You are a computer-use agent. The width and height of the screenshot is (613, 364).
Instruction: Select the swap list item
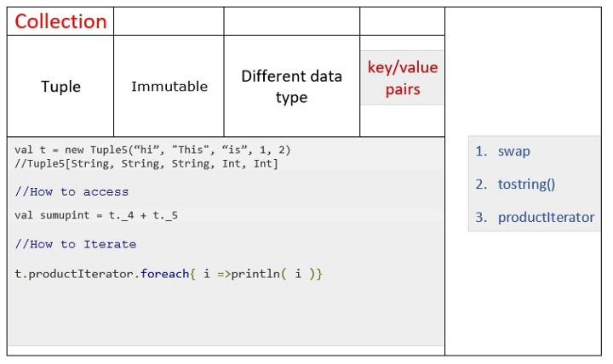[513, 151]
